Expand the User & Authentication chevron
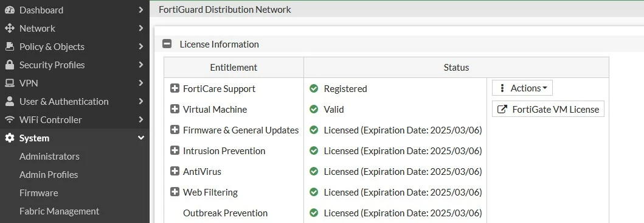Viewport: 644px width, 223px height. click(x=141, y=101)
